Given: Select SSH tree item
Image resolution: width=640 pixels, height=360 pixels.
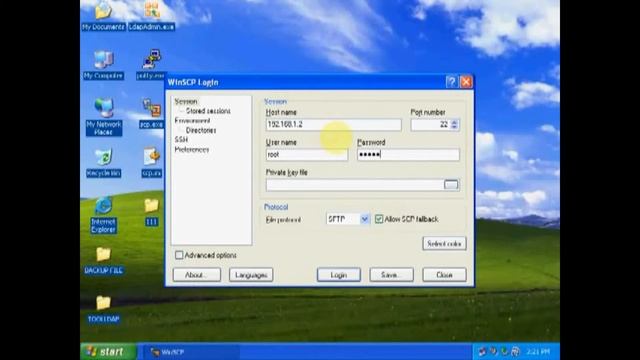Looking at the screenshot, I should pos(181,140).
